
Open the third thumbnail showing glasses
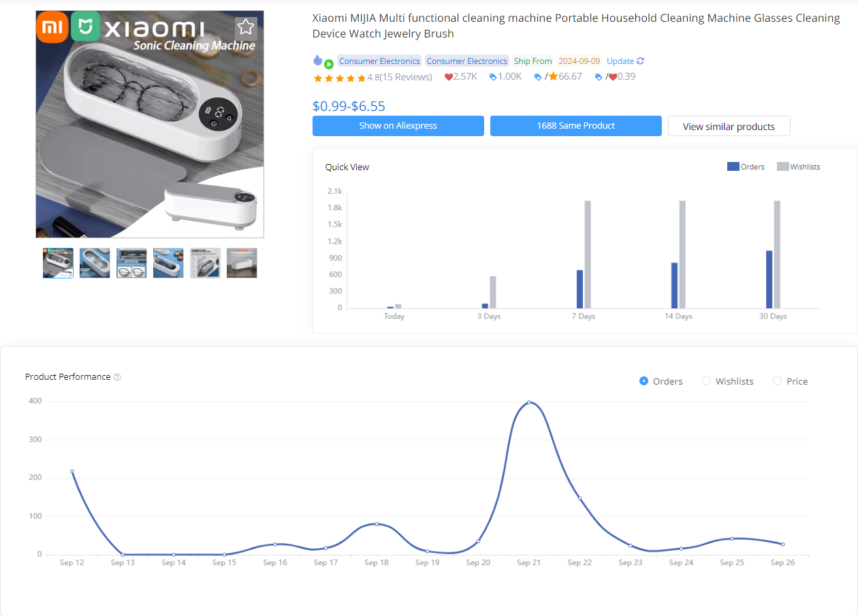(131, 263)
